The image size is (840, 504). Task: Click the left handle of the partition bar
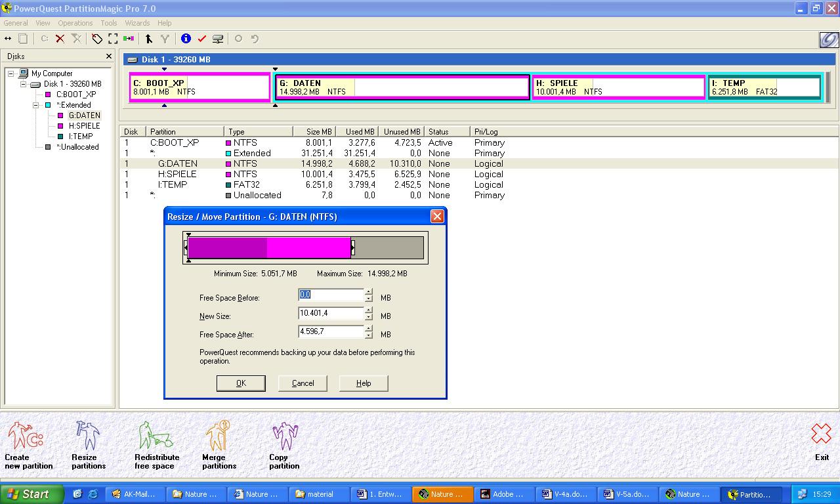[x=186, y=247]
